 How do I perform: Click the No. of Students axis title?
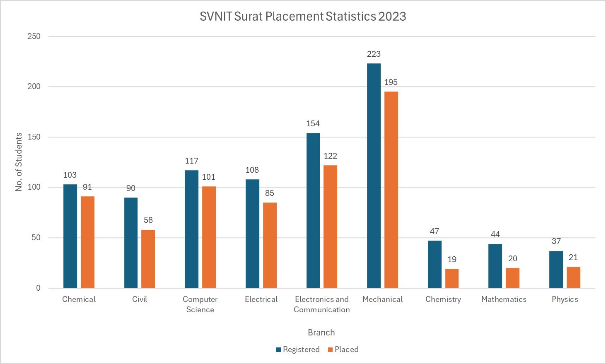(x=19, y=162)
